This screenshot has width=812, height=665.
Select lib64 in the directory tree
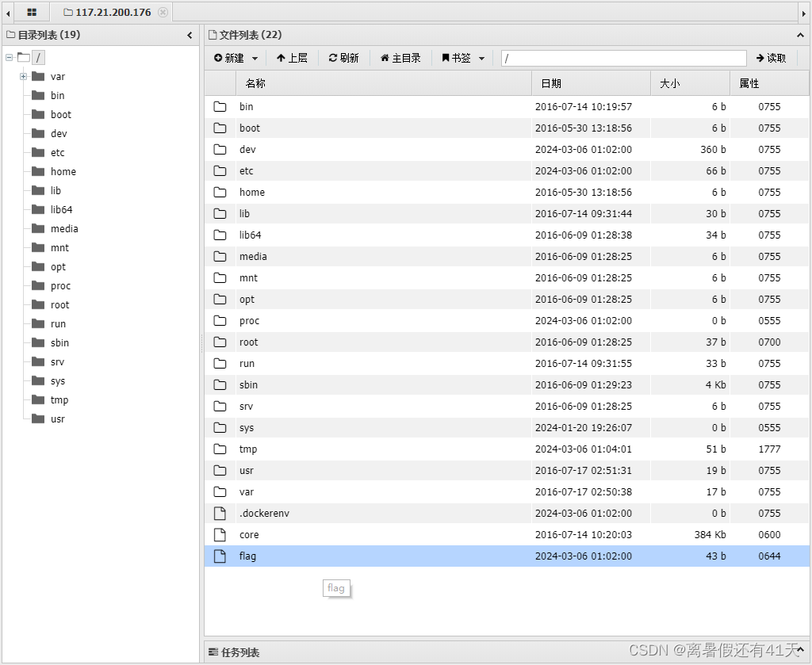pos(62,209)
